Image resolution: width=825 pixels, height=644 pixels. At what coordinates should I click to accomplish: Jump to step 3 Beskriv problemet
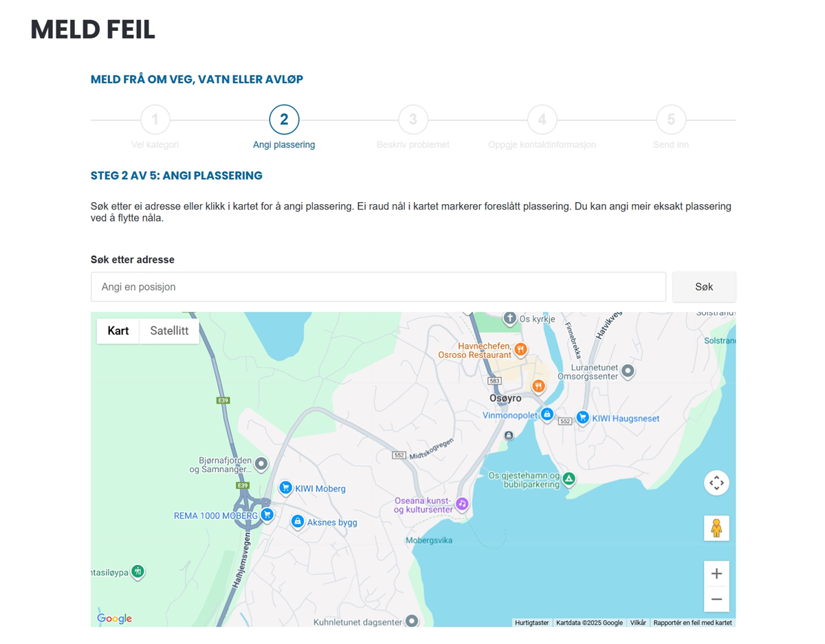pyautogui.click(x=413, y=120)
